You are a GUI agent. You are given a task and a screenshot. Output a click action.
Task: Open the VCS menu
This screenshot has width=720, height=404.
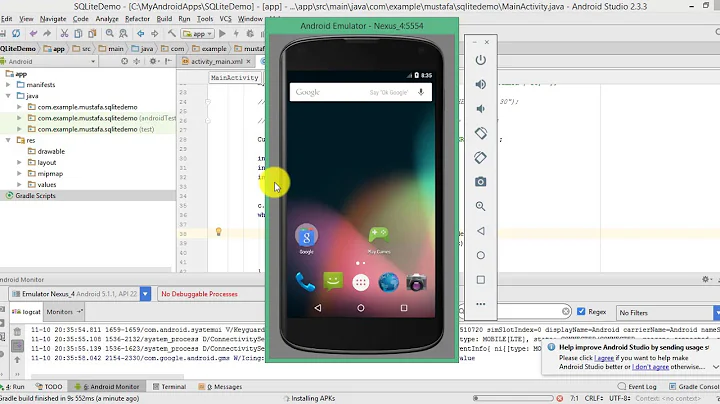(x=225, y=19)
